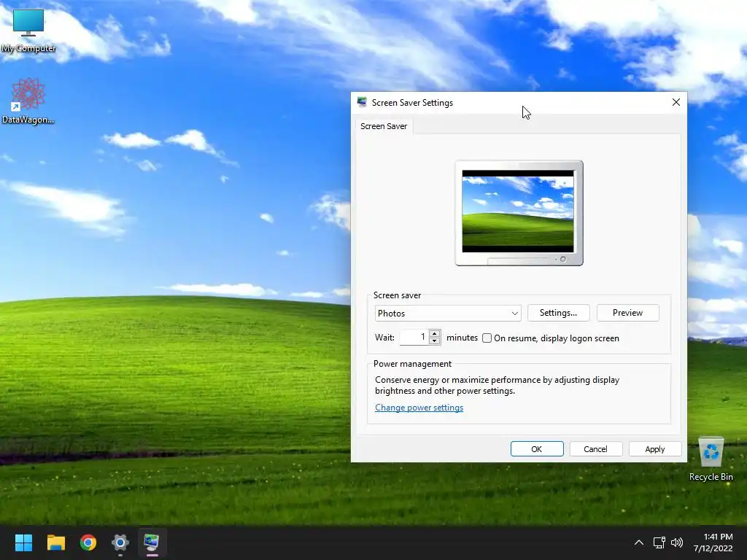Select the Screen Saver tab
This screenshot has width=747, height=560.
pyautogui.click(x=384, y=126)
